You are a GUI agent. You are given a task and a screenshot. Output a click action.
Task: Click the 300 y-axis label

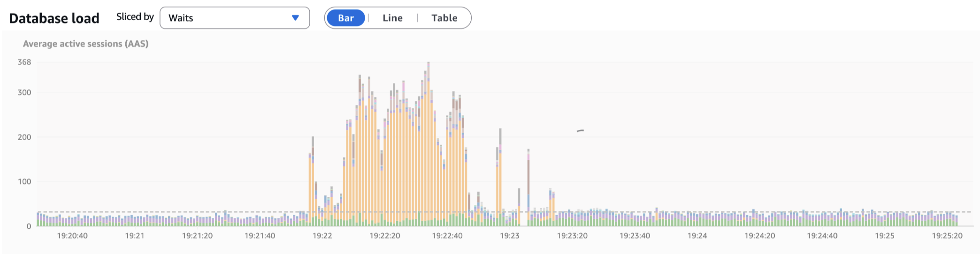coord(24,92)
